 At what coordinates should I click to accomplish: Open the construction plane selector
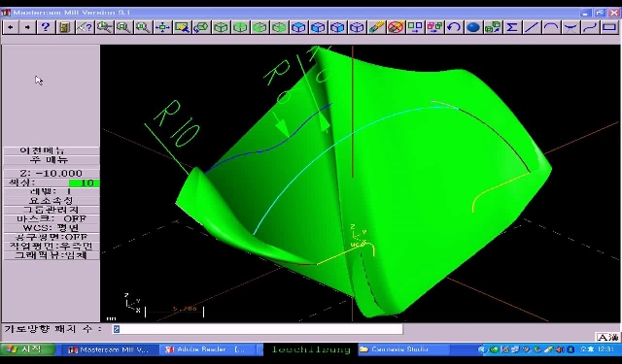tap(52, 246)
